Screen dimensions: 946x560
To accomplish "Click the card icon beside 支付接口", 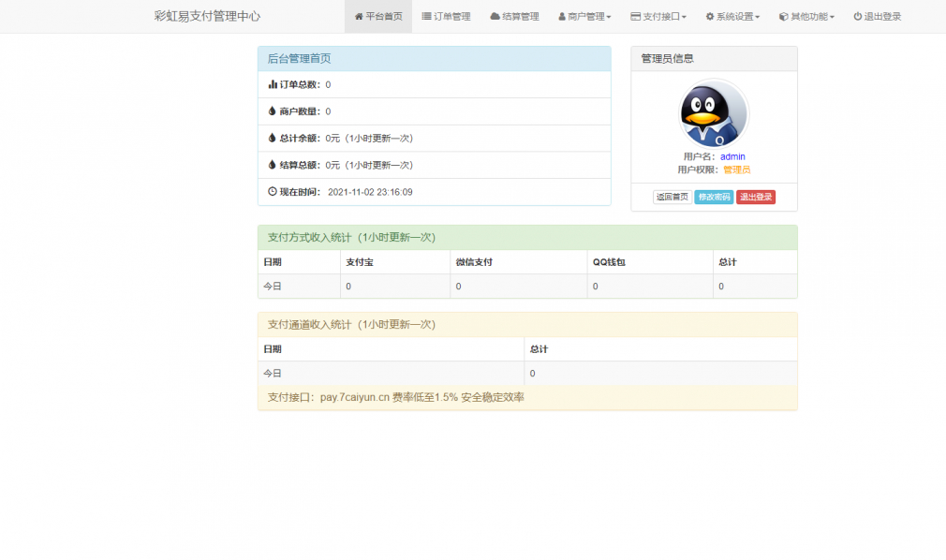I will 635,16.
